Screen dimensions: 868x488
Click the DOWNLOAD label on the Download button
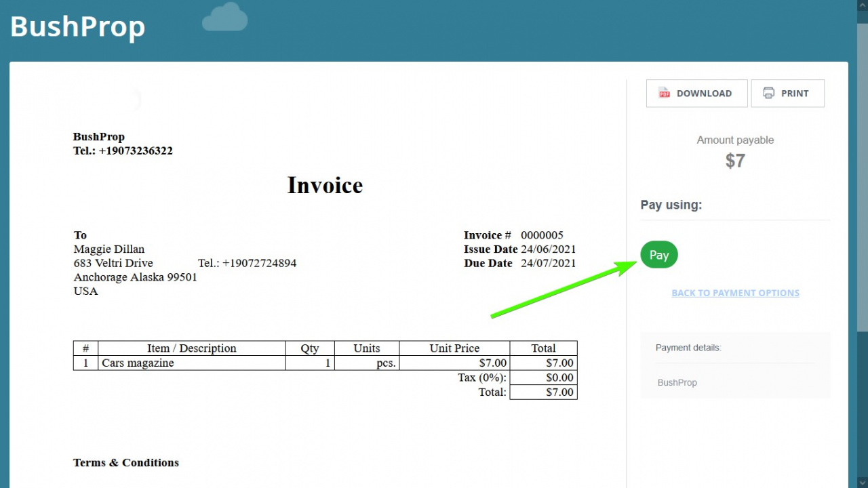click(704, 94)
